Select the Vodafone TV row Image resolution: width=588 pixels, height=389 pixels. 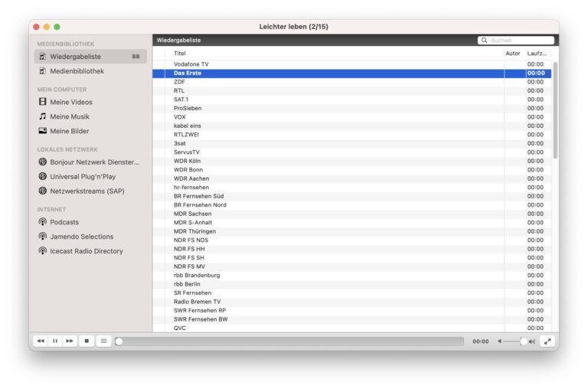click(351, 64)
